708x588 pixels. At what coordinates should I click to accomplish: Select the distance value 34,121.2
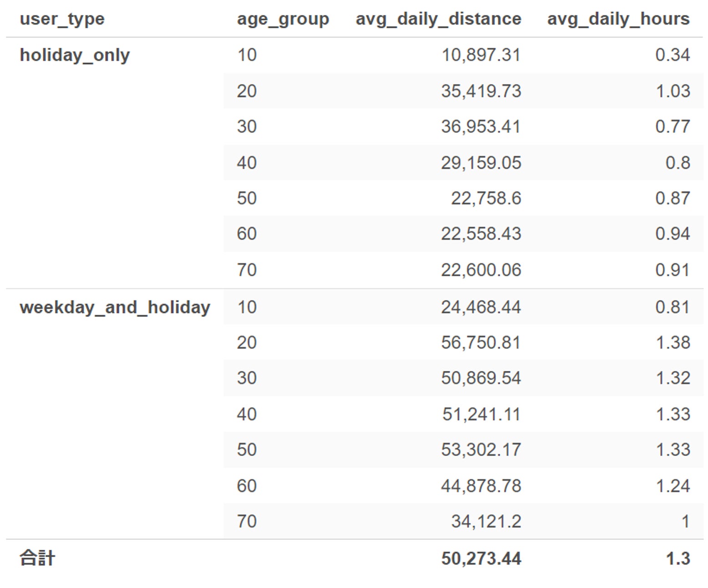485,522
